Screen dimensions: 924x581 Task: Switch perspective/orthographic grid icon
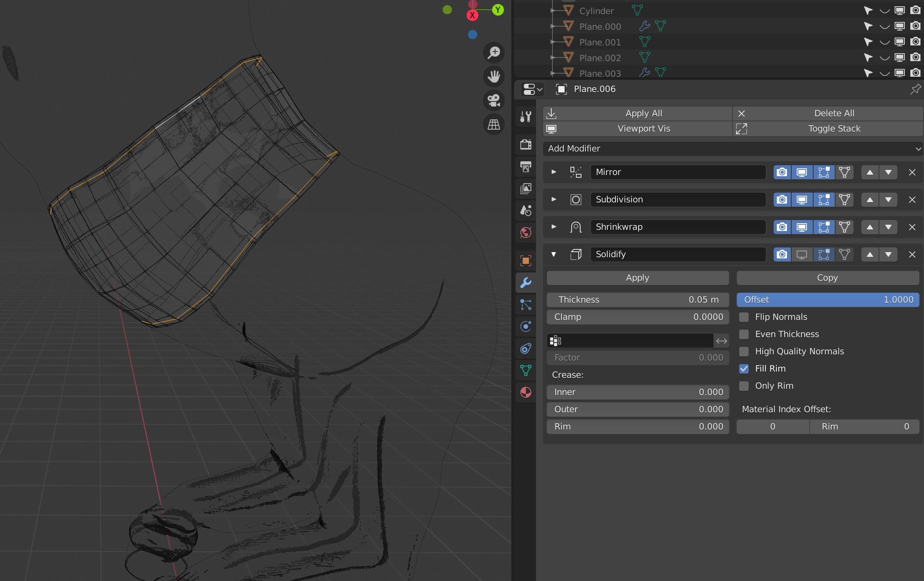pos(494,125)
